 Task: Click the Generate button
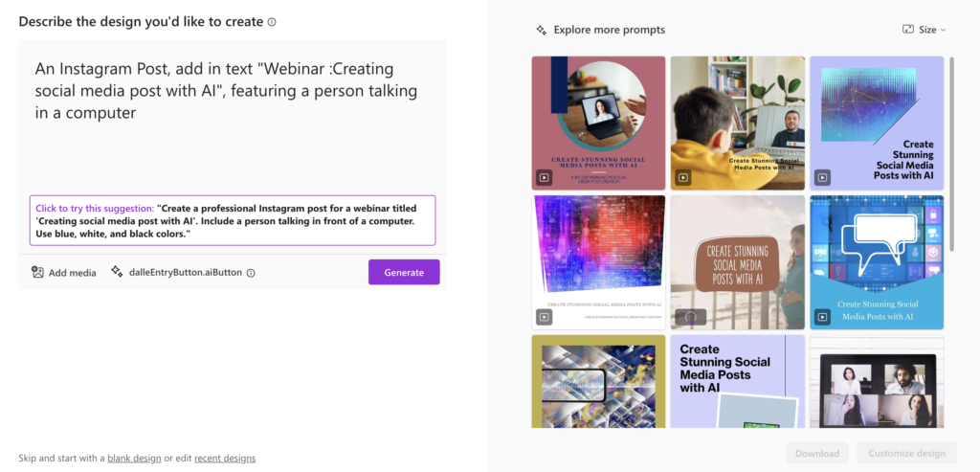click(404, 272)
